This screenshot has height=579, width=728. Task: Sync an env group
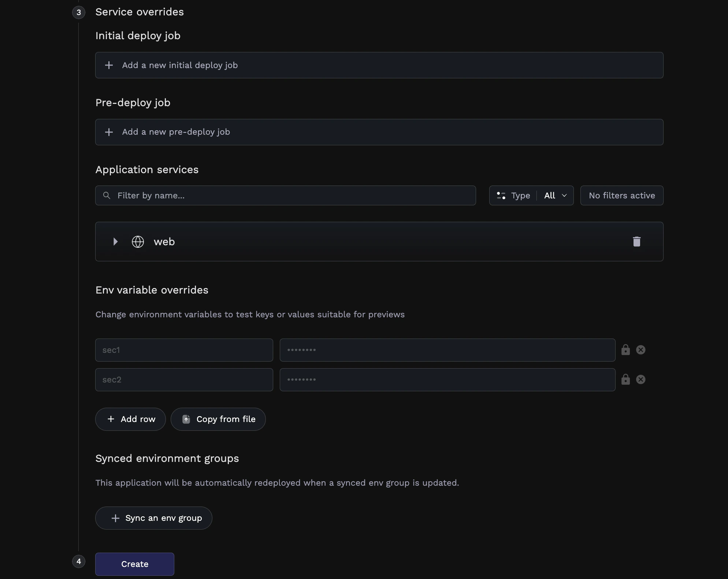[153, 518]
